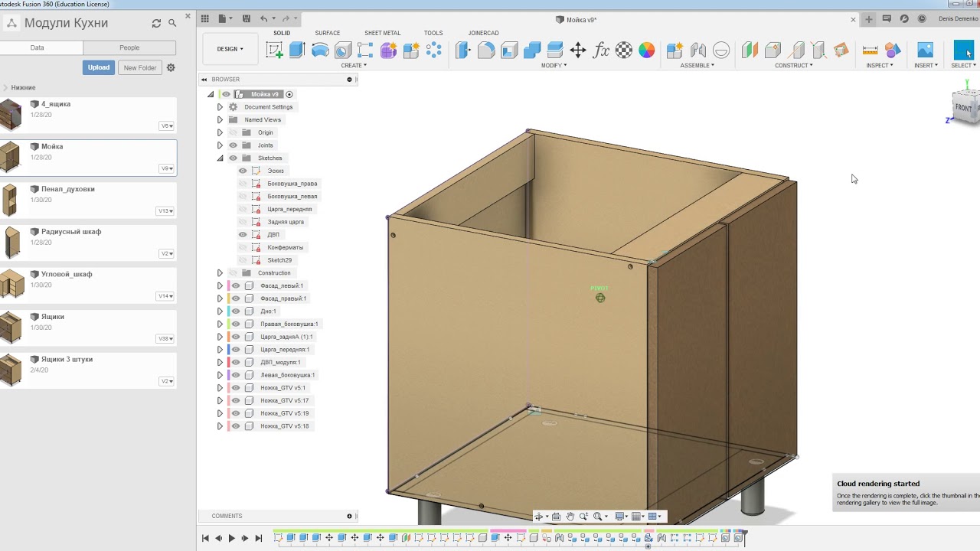Expand Named Views node
Screen dimensions: 980x551
pyautogui.click(x=220, y=119)
